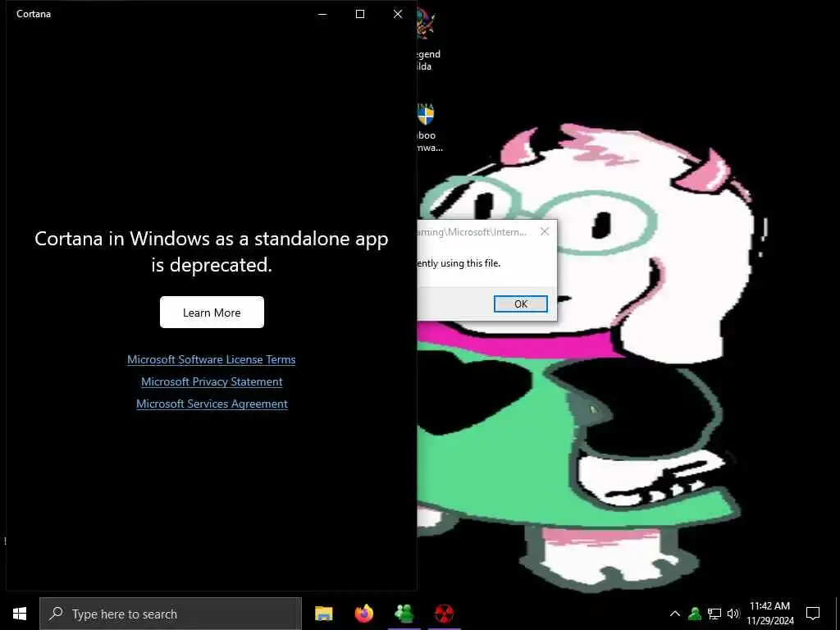Minimize the Cortana window
Screen dimensions: 840x630
tap(322, 14)
